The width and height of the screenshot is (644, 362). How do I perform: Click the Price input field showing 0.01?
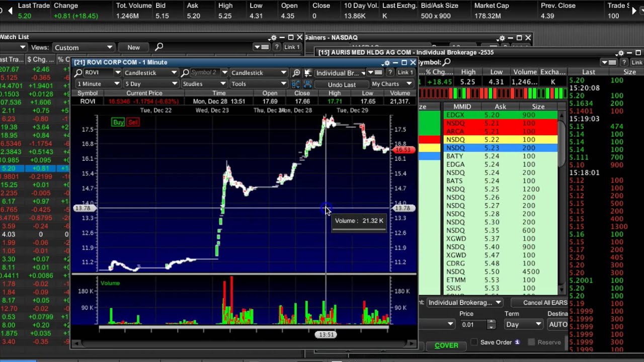pos(473,324)
